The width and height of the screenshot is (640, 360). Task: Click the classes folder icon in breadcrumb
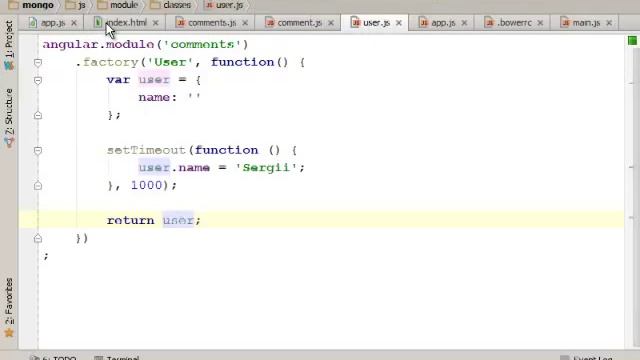click(x=155, y=5)
